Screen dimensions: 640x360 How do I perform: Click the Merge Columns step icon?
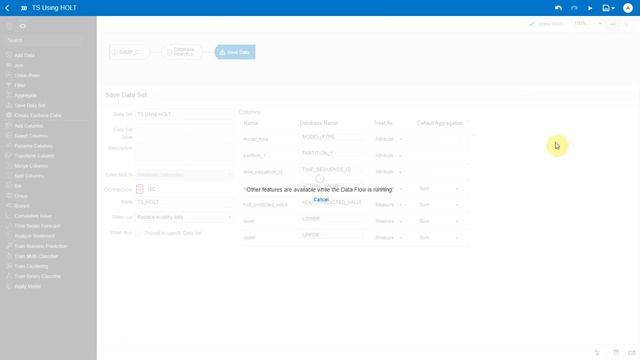pyautogui.click(x=9, y=166)
